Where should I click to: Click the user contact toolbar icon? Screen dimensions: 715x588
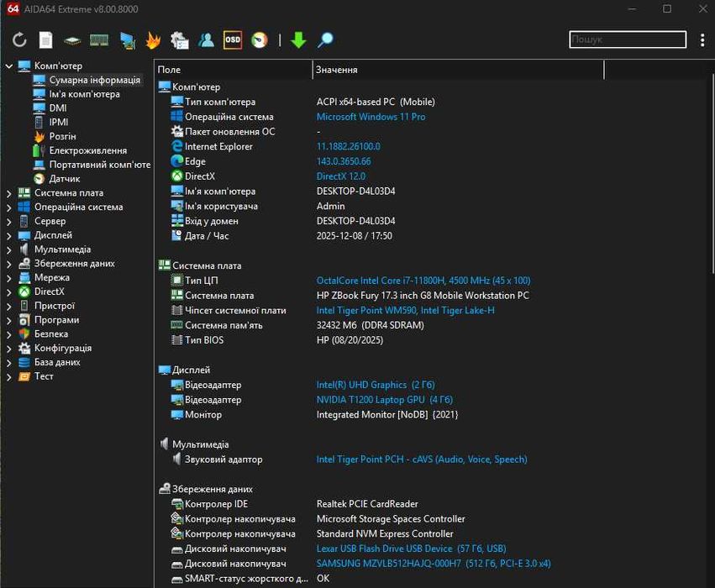[206, 40]
